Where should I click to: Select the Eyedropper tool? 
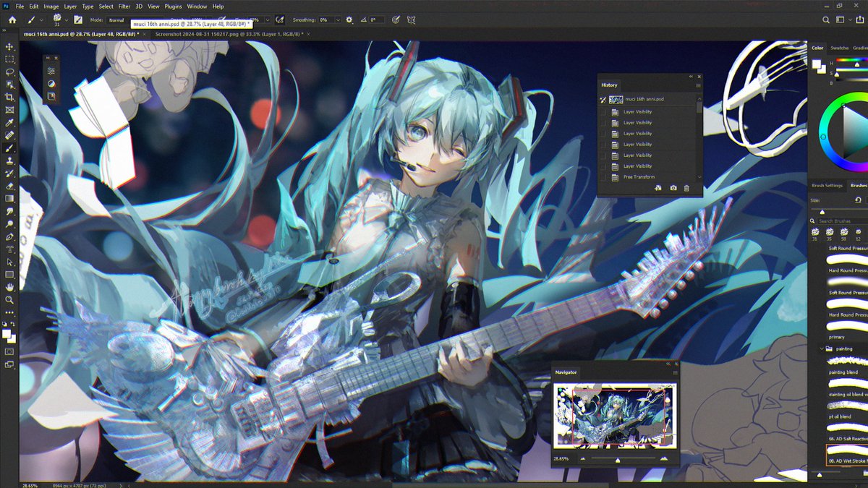(x=9, y=123)
